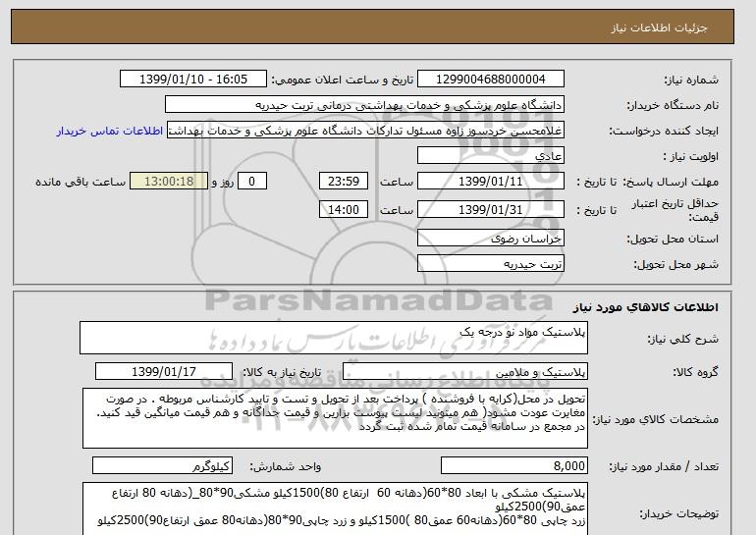Viewport: 756px width, 535px height.
Task: Click the label حداقل تاریخ اعتبار قیمت
Action: (x=675, y=211)
